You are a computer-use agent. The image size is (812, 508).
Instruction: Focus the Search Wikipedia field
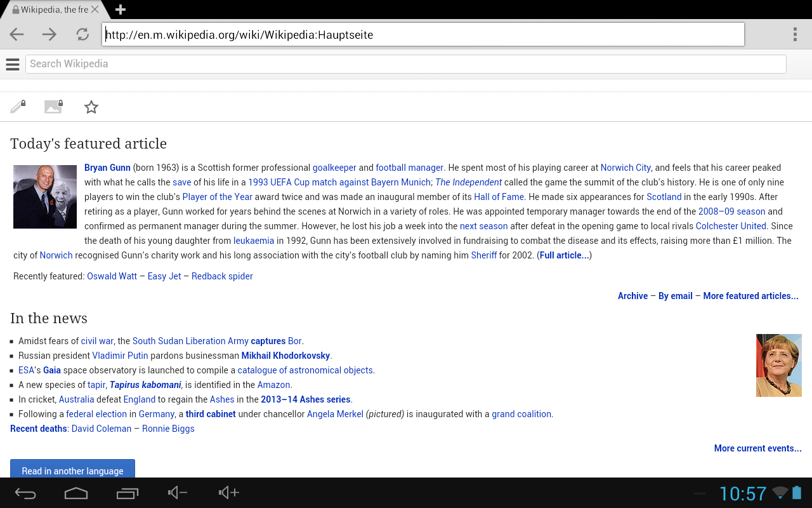click(x=406, y=64)
